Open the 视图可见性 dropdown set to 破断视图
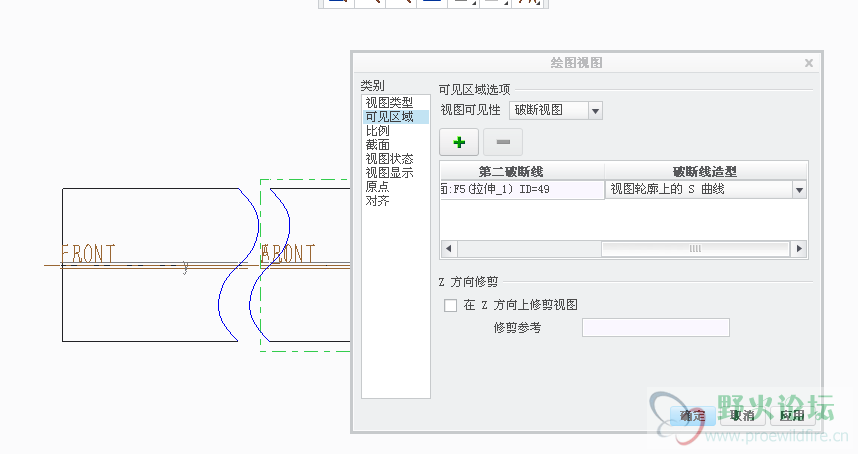 555,110
